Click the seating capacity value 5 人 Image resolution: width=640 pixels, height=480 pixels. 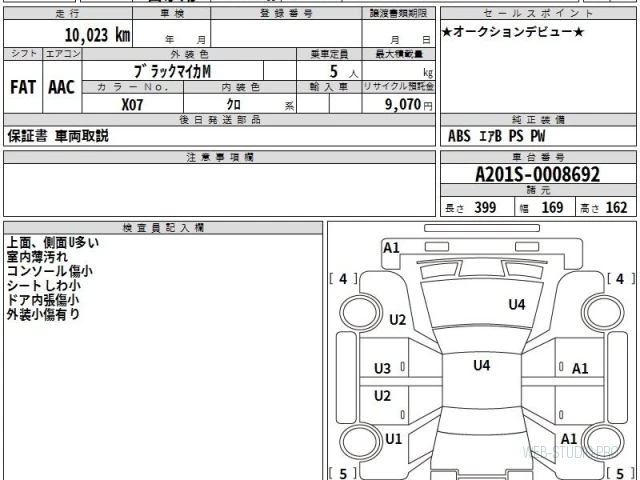pos(343,71)
